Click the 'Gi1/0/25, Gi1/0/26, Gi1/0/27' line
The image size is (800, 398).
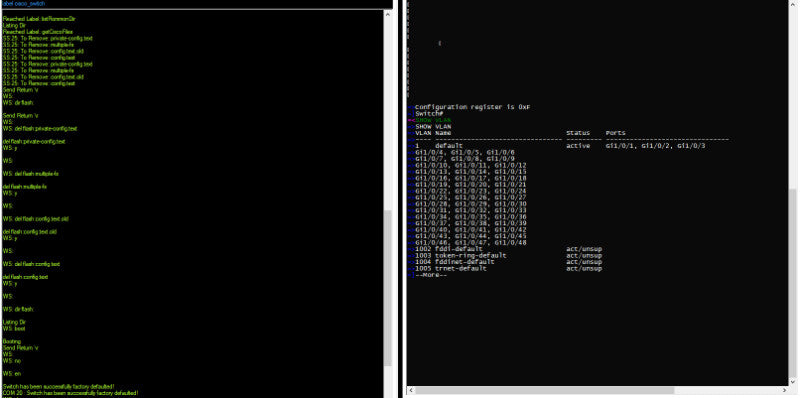coord(470,197)
